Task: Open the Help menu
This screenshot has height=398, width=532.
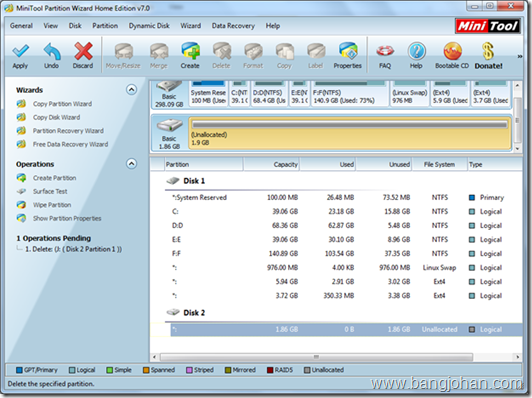Action: pos(273,26)
